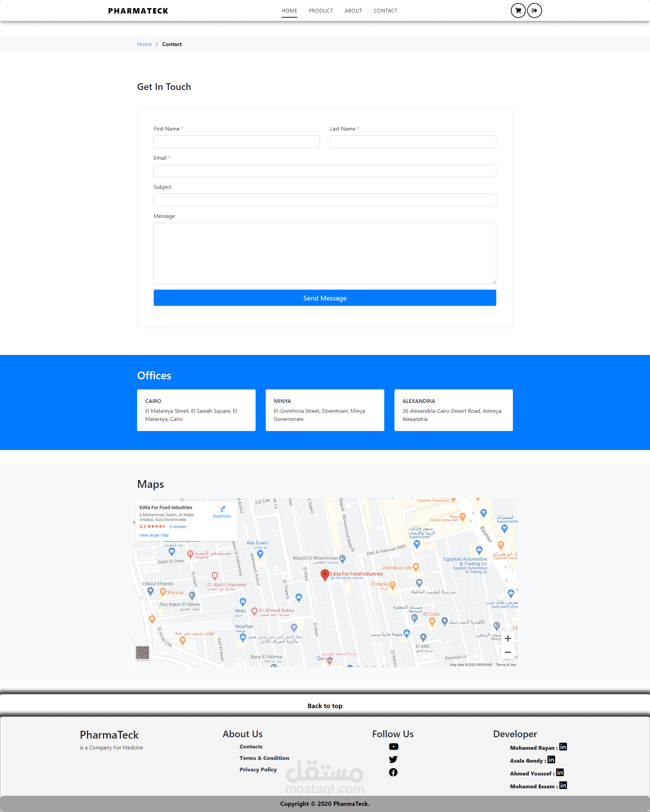650x812 pixels.
Task: Open Asala Gendy's LinkedIn icon
Action: coord(551,760)
